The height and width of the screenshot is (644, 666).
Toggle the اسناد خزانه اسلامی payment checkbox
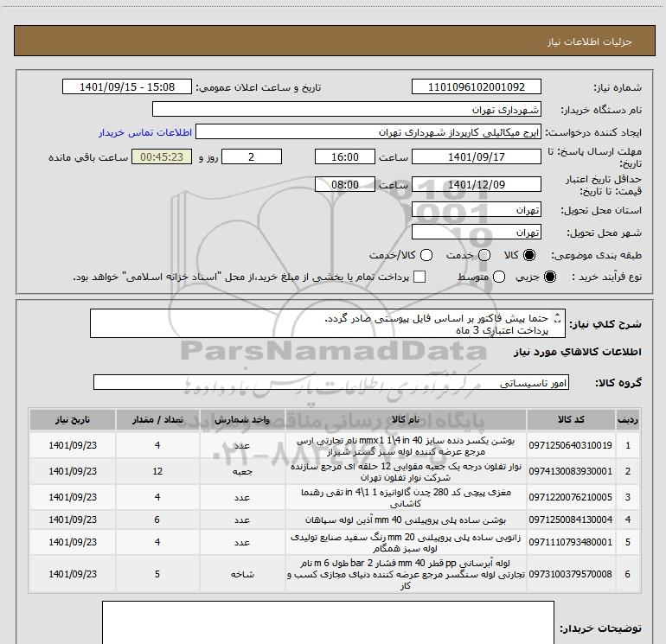point(419,277)
